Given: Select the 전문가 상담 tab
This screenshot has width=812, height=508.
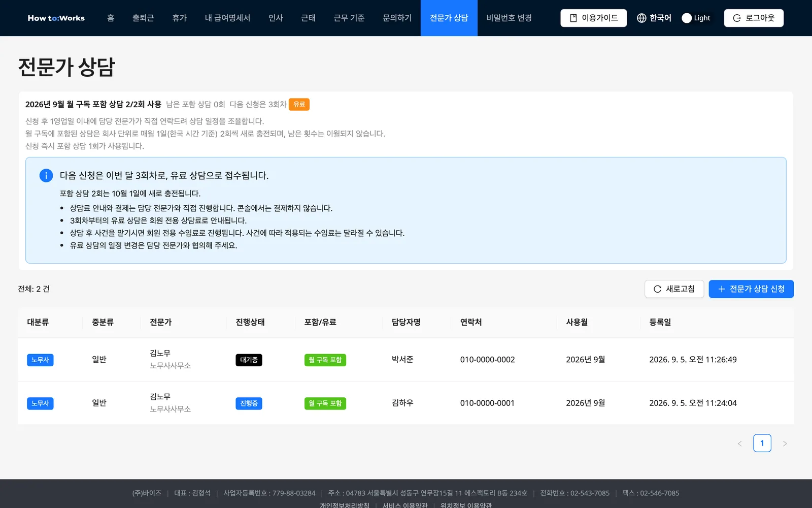Looking at the screenshot, I should 449,18.
